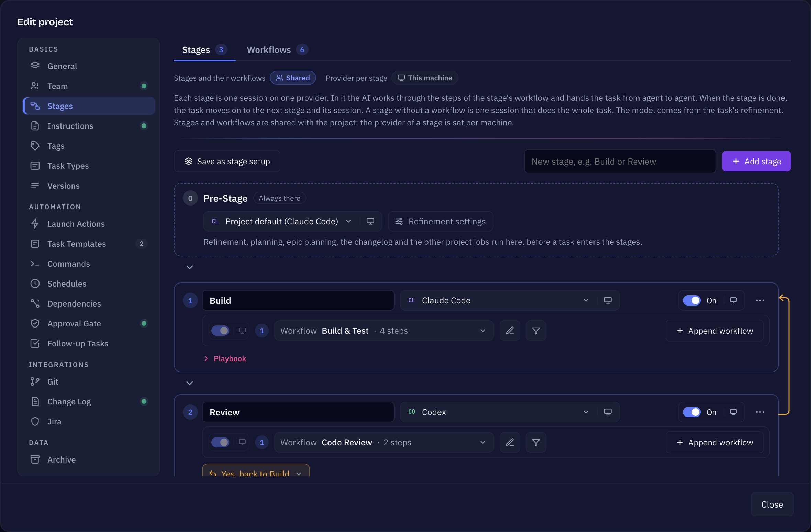811x532 pixels.
Task: Click the Add stage button
Action: 756,161
